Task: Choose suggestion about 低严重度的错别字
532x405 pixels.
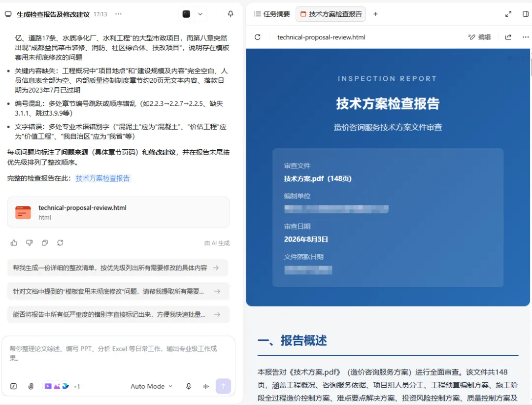Action: tap(118, 314)
